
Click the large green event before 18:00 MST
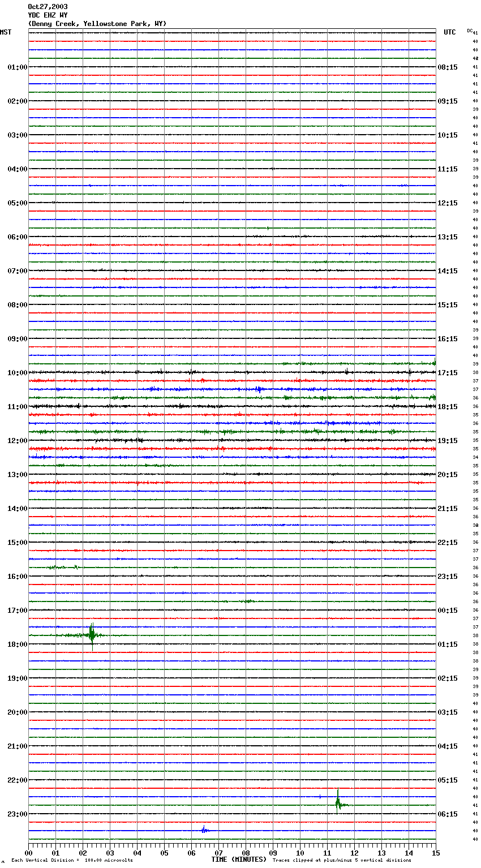coord(92,635)
